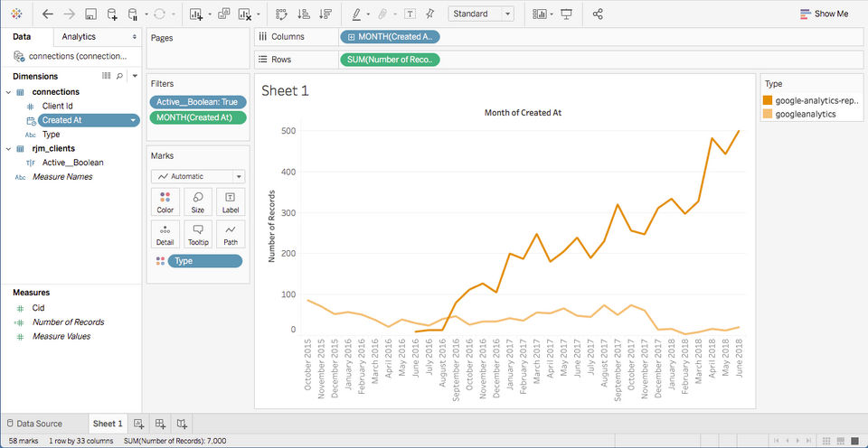
Task: Open Presentation mode from the toolbar
Action: click(567, 14)
